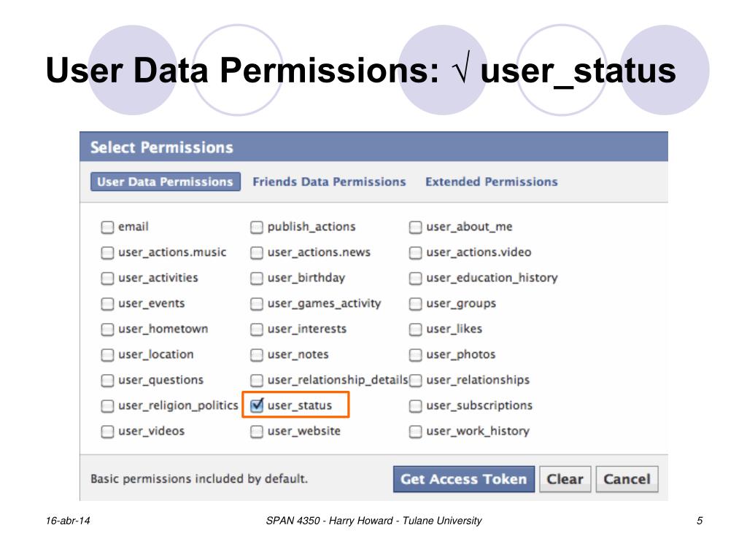
Task: Check user_location permission box
Action: click(107, 354)
